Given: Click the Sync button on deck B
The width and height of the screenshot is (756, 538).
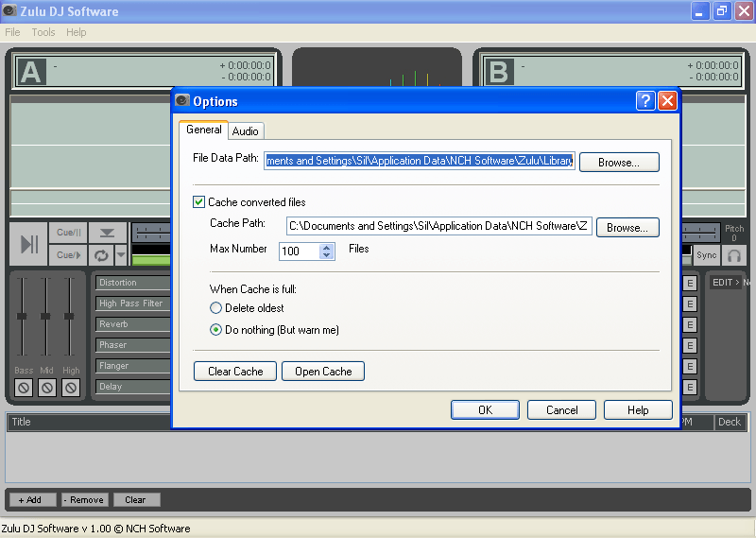Looking at the screenshot, I should [x=706, y=255].
